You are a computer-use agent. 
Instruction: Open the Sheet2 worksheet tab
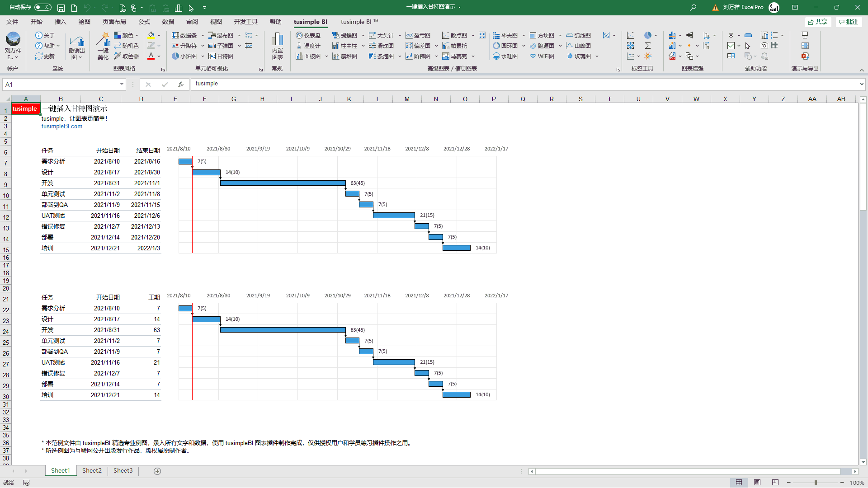point(91,470)
